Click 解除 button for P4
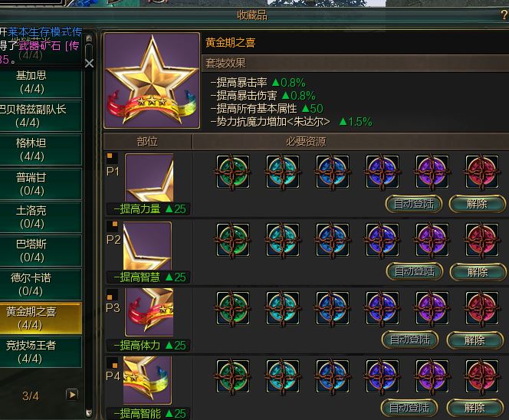Screen dimensions: 509x420 point(475,408)
